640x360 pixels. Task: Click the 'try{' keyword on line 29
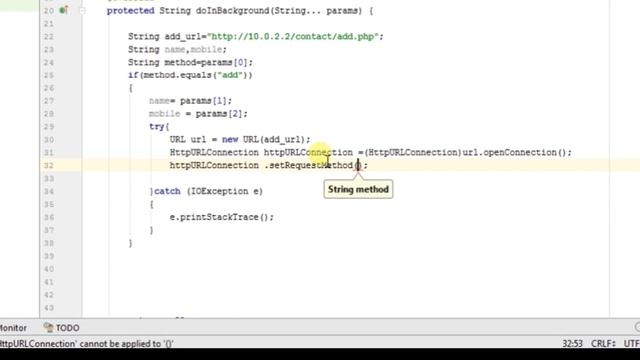tap(159, 127)
